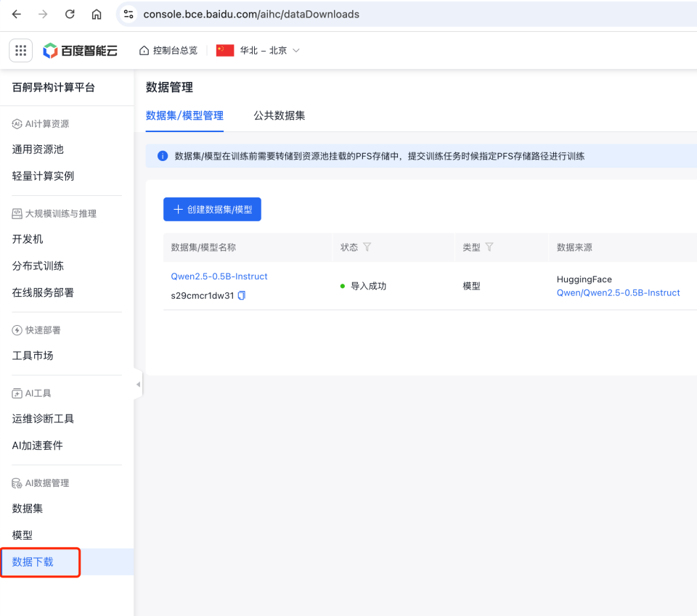Go back with the browser back arrow
This screenshot has width=697, height=616.
point(17,15)
